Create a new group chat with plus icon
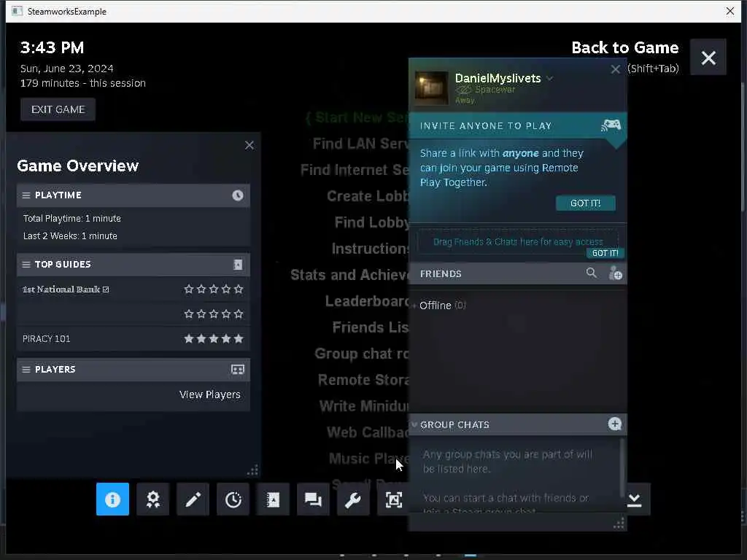The width and height of the screenshot is (747, 560). 614,424
